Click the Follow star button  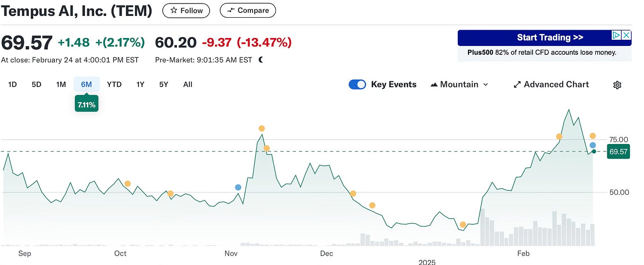186,10
